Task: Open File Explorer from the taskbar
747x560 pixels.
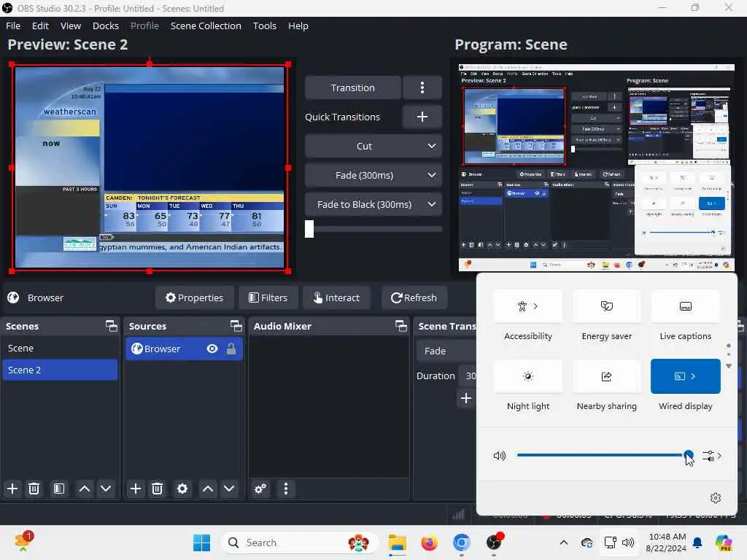Action: 397,542
